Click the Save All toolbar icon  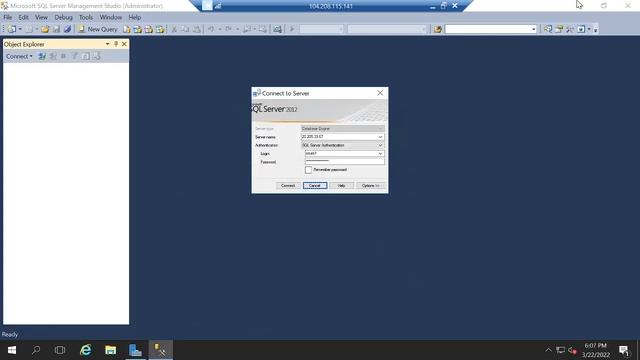point(67,29)
